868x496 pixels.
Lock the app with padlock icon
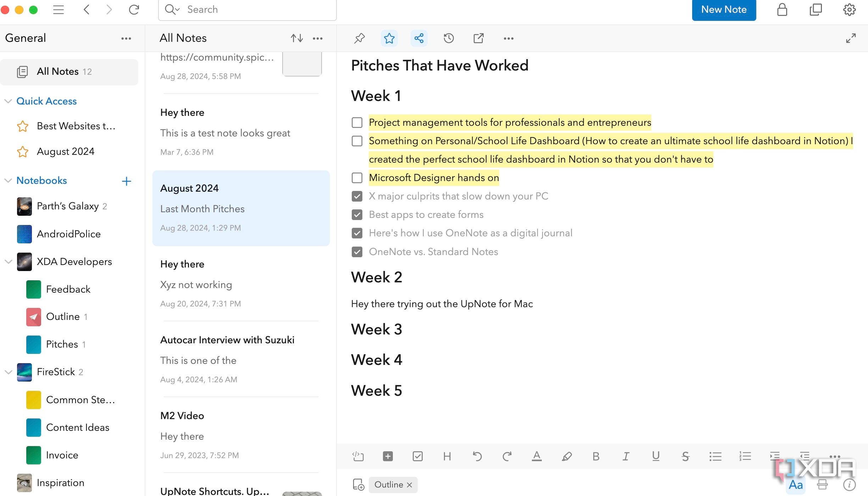tap(782, 10)
